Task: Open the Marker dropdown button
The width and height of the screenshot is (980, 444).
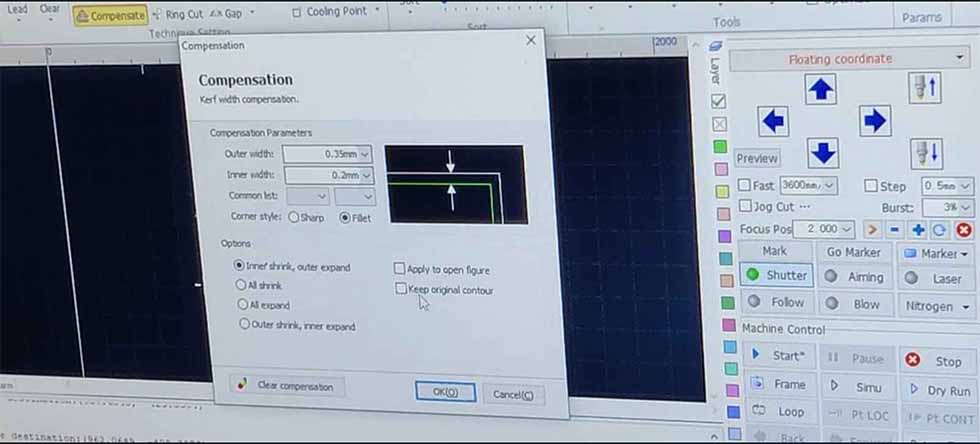Action: tap(936, 253)
